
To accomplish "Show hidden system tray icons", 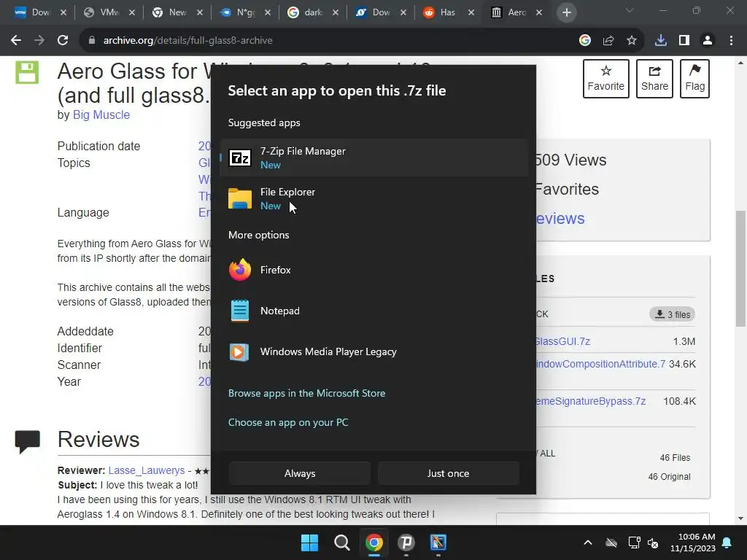I will tap(588, 542).
